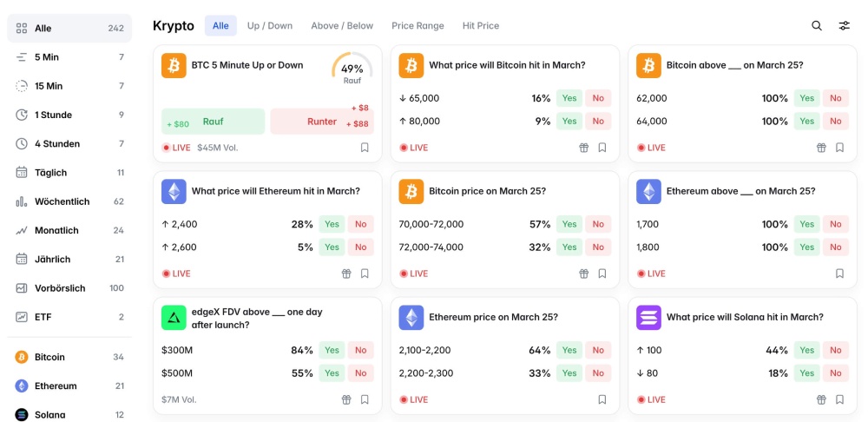Viewport: 868px width, 422px height.
Task: Switch to the Price Range tab
Action: point(418,26)
